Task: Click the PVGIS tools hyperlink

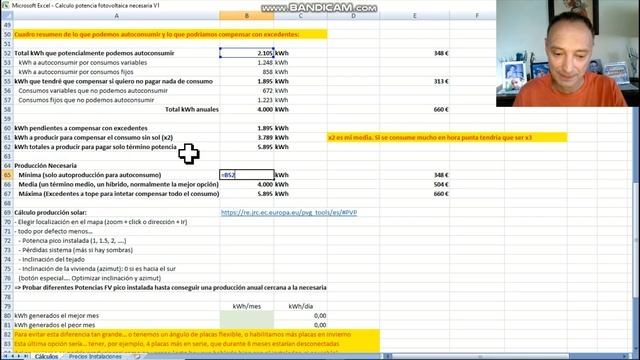Action: pos(289,212)
